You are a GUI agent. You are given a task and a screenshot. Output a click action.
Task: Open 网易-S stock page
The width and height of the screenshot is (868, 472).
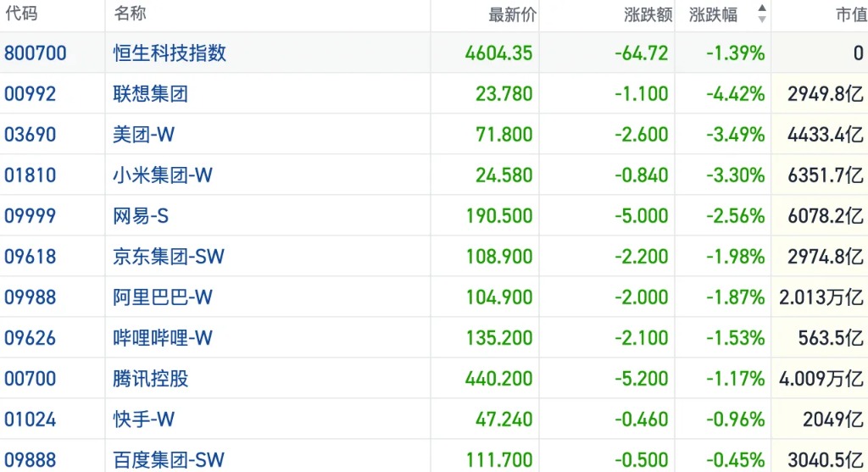tap(141, 216)
